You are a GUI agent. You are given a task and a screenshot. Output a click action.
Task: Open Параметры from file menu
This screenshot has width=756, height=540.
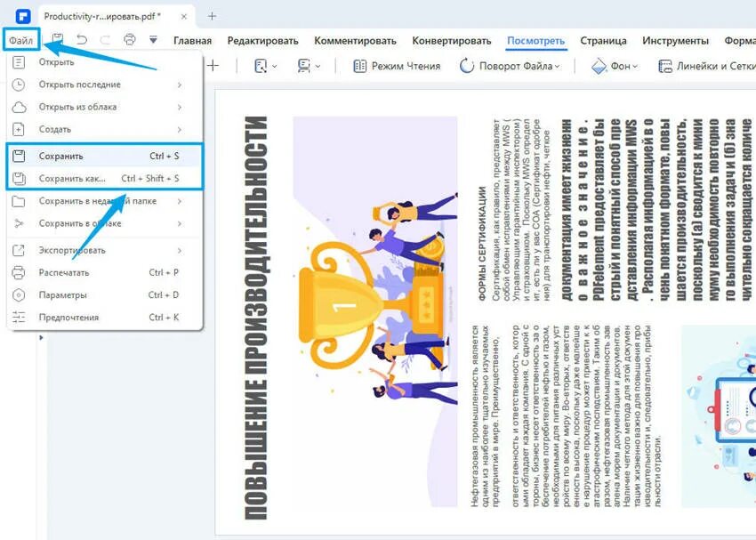[105, 294]
